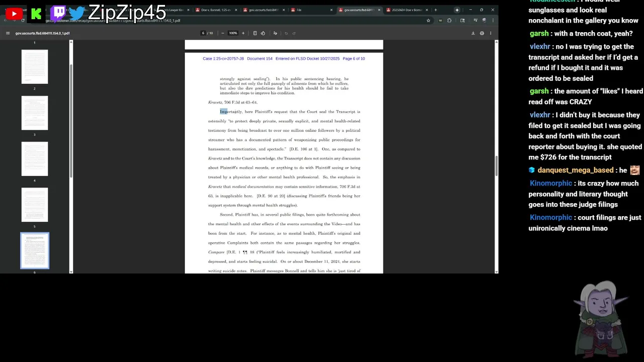
Task: Click the annotate draw tool icon
Action: point(275,33)
